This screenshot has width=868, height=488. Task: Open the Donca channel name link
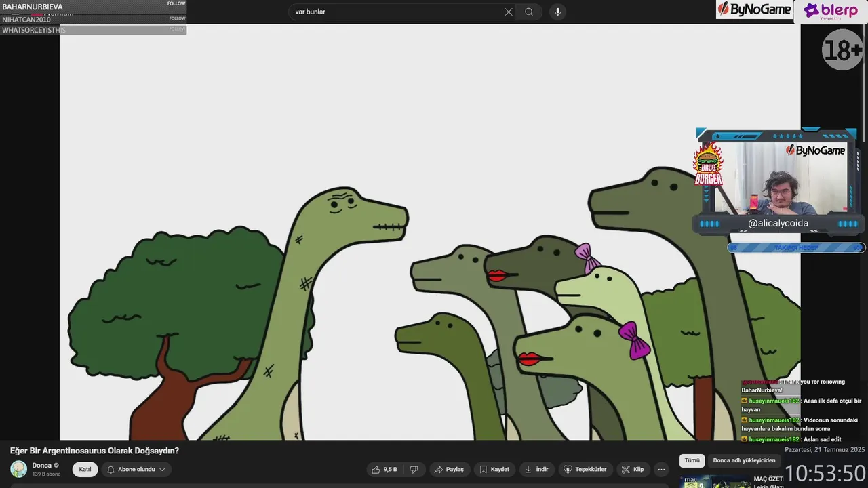pos(41,466)
